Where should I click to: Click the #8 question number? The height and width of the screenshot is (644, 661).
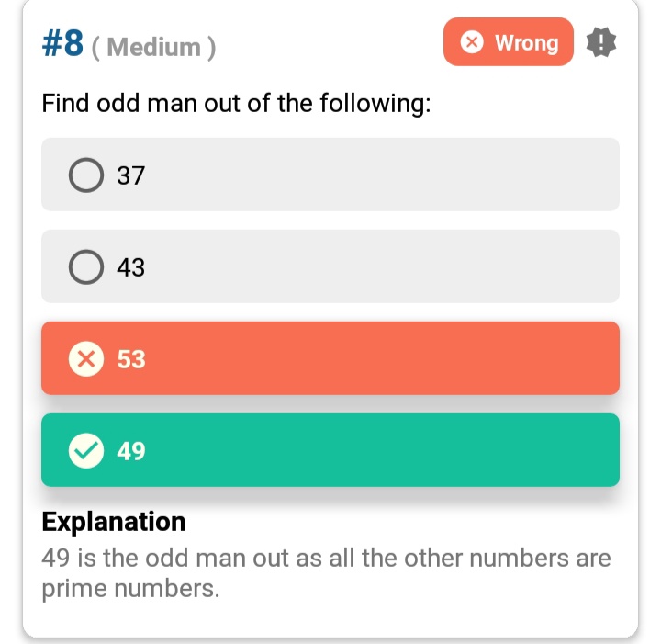62,43
